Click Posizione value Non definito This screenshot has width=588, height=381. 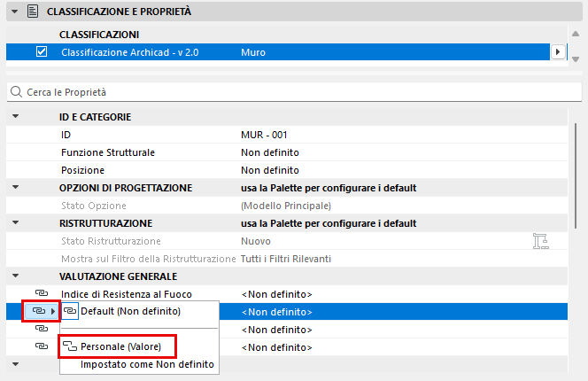point(270,170)
